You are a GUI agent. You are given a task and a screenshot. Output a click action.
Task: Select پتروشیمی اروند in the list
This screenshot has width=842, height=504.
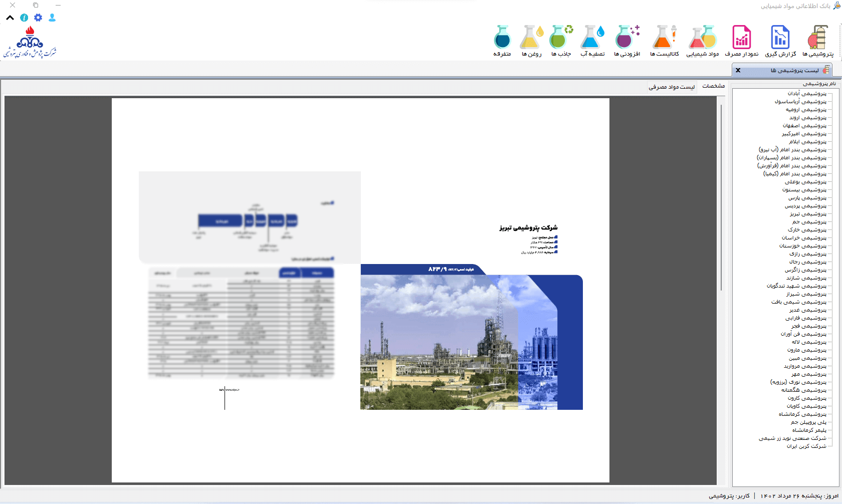pos(808,118)
